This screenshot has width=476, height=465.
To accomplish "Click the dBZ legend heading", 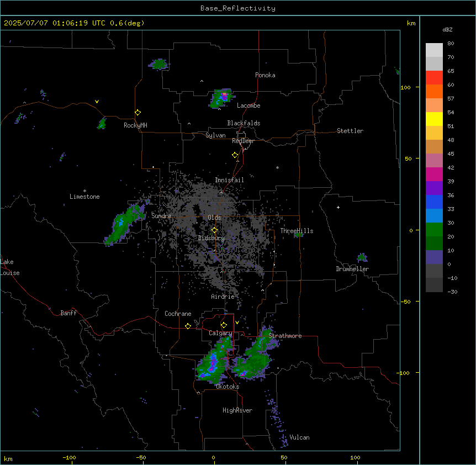I will point(447,29).
